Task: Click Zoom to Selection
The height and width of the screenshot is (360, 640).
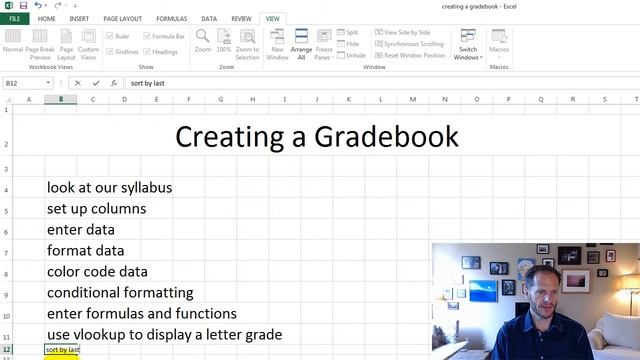Action: [x=247, y=45]
